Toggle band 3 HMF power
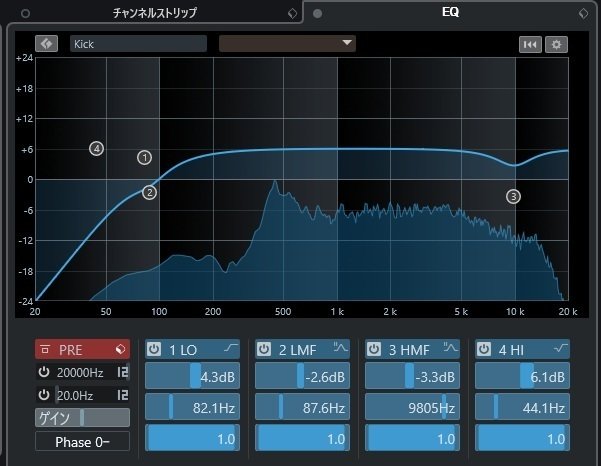The image size is (601, 466). [374, 349]
